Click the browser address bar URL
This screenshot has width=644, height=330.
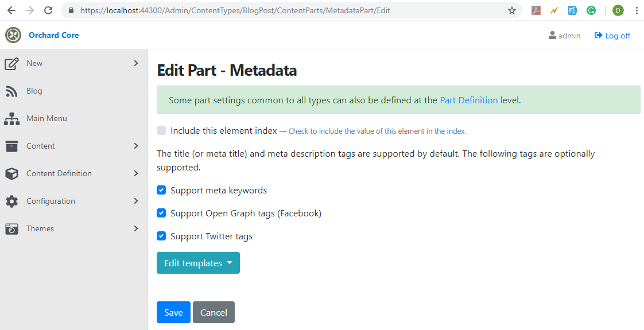point(235,11)
